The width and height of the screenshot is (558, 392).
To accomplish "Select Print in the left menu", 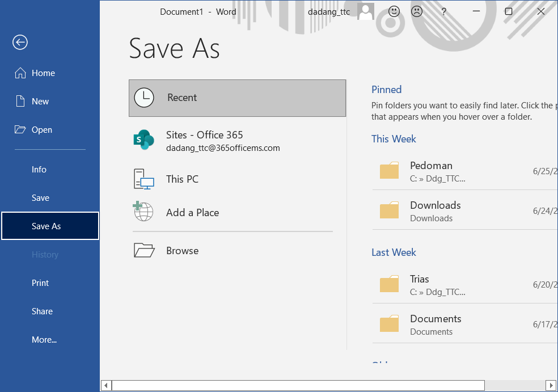I will coord(40,283).
